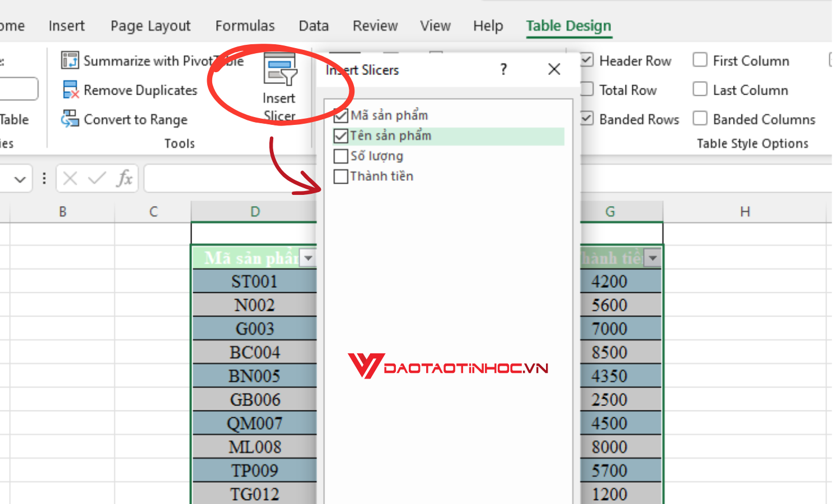Switch to the Table Design ribbon tab
This screenshot has height=504, width=840.
click(568, 26)
